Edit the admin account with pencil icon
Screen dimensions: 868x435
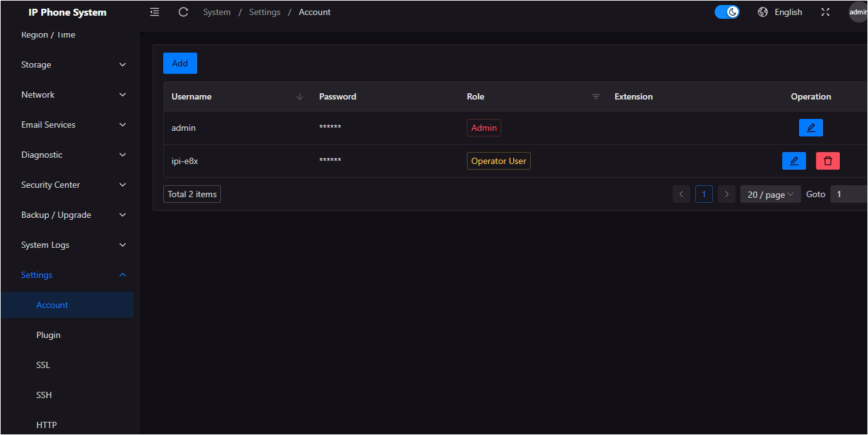(810, 128)
